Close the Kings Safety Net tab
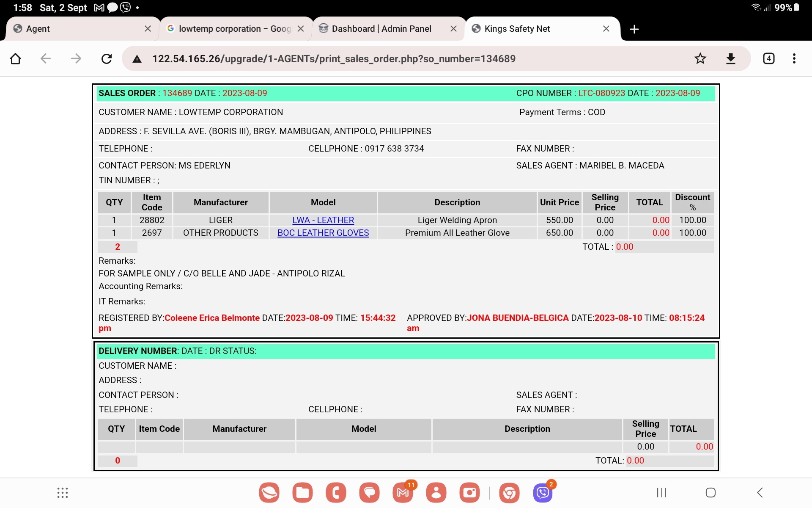This screenshot has height=508, width=812. pos(606,28)
